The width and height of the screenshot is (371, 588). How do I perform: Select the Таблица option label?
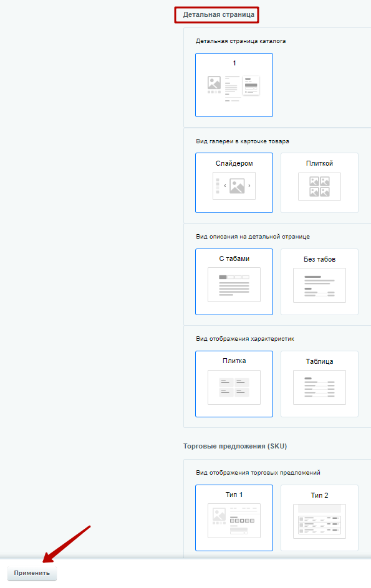coord(319,361)
